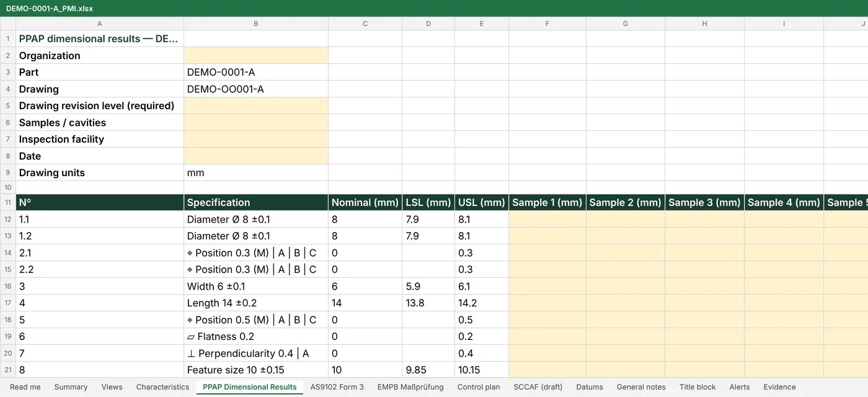The width and height of the screenshot is (868, 397).
Task: Open the AS9102 Form 3 tab
Action: pyautogui.click(x=337, y=387)
